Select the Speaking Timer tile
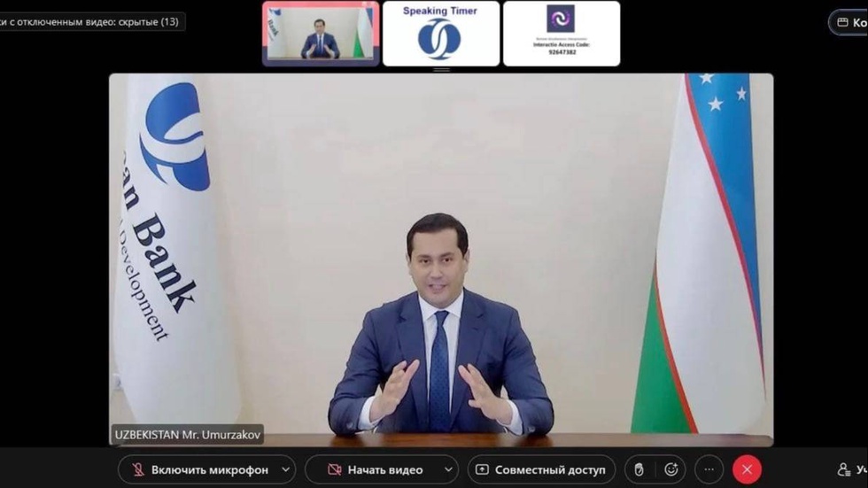This screenshot has width=868, height=488. click(440, 34)
